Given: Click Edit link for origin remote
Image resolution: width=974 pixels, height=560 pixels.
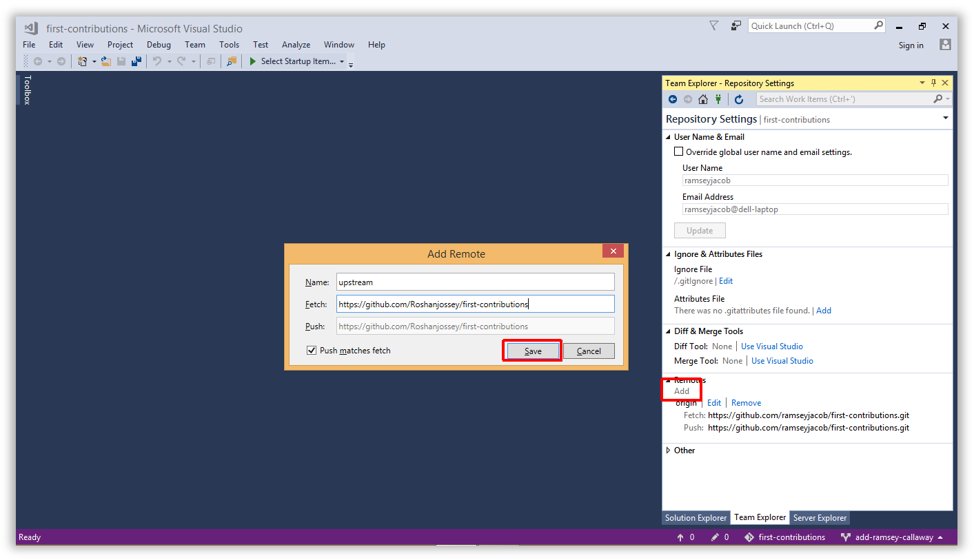Looking at the screenshot, I should pos(714,403).
